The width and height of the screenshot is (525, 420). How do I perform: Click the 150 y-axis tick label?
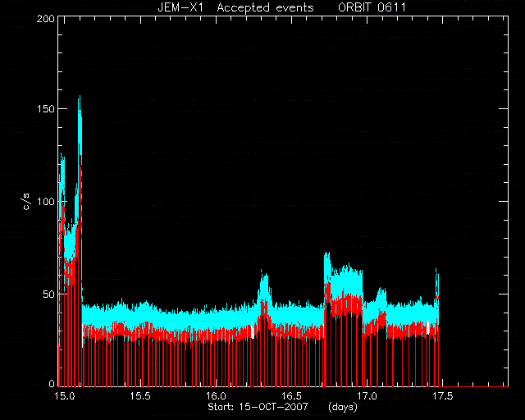point(46,109)
